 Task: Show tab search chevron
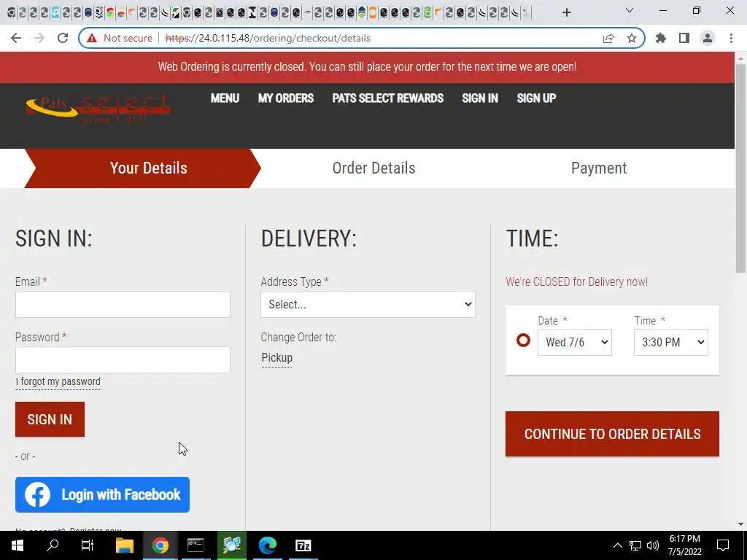pyautogui.click(x=630, y=10)
